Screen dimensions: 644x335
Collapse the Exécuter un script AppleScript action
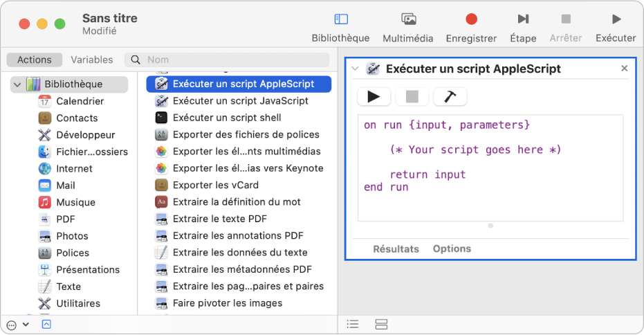coord(355,69)
